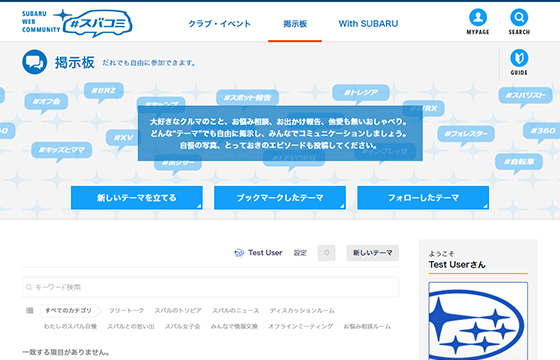Click the magnifier icon in keyword search
The height and width of the screenshot is (360, 560).
coord(29,287)
